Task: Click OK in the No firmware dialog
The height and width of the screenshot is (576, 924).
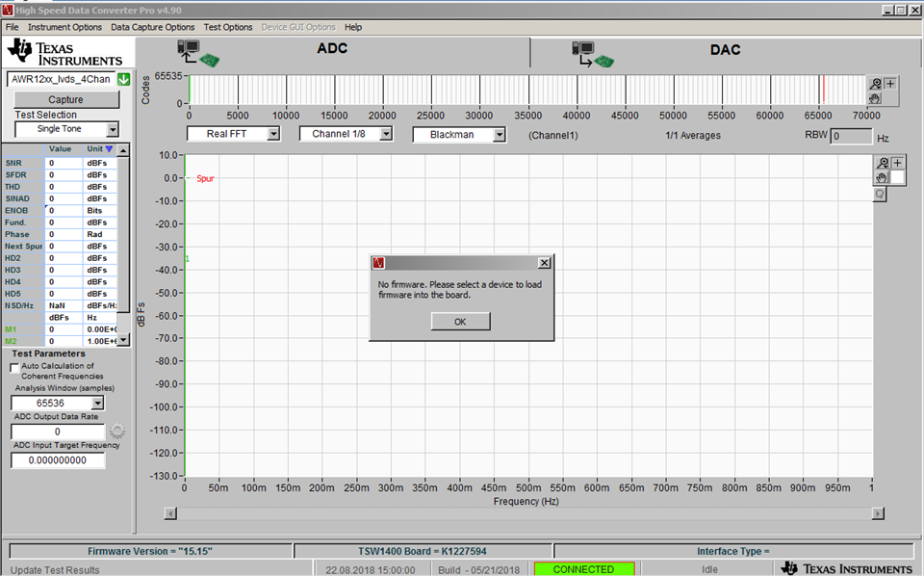Action: (460, 322)
